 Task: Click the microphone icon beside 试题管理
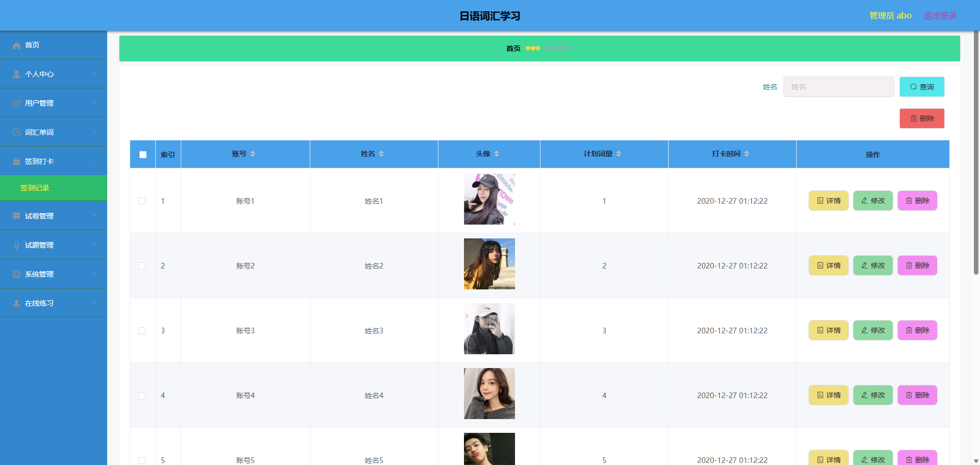tap(16, 246)
